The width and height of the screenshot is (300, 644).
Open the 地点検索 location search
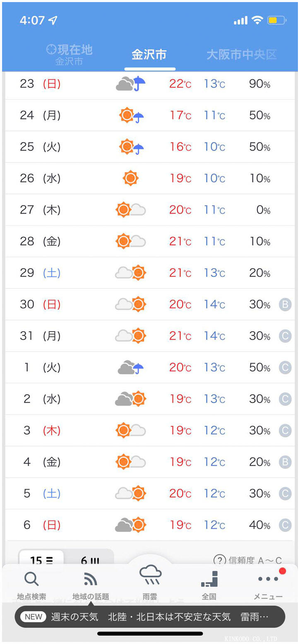tap(31, 585)
